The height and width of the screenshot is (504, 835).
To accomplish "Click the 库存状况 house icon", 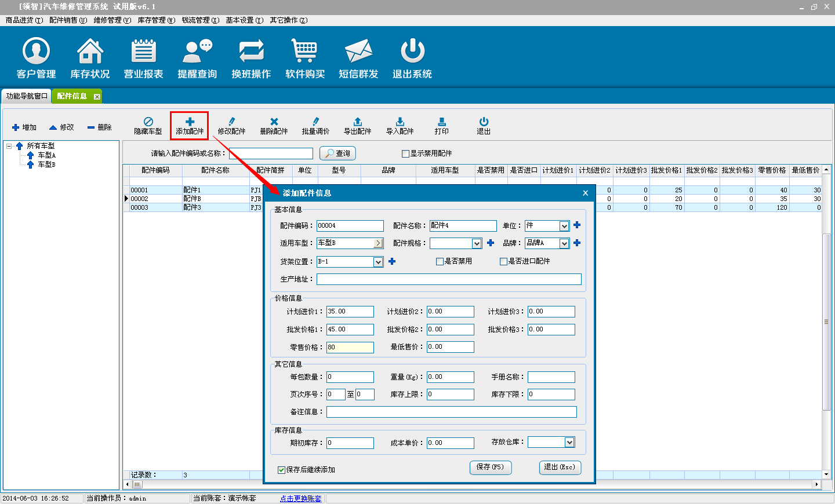I will point(90,51).
